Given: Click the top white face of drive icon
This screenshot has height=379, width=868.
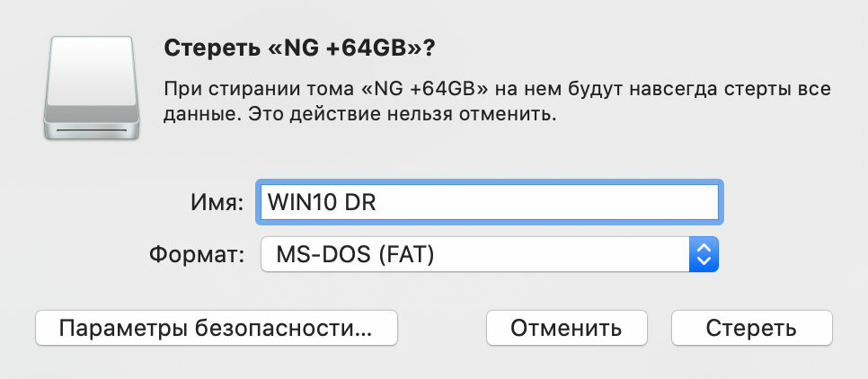Looking at the screenshot, I should 92,71.
